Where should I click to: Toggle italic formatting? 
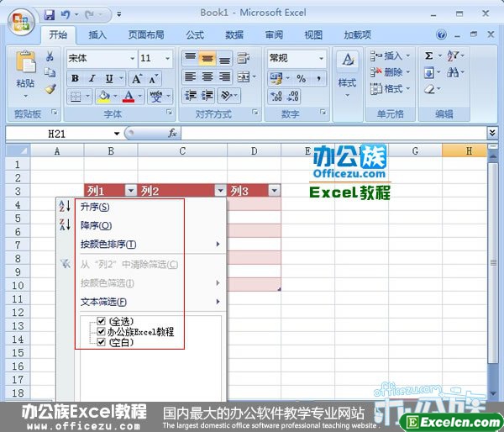point(92,78)
